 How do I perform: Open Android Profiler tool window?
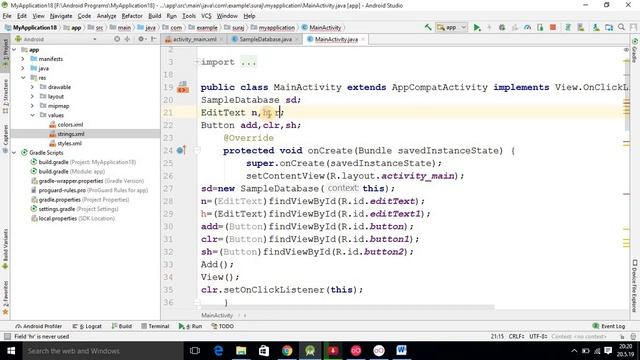pos(38,326)
